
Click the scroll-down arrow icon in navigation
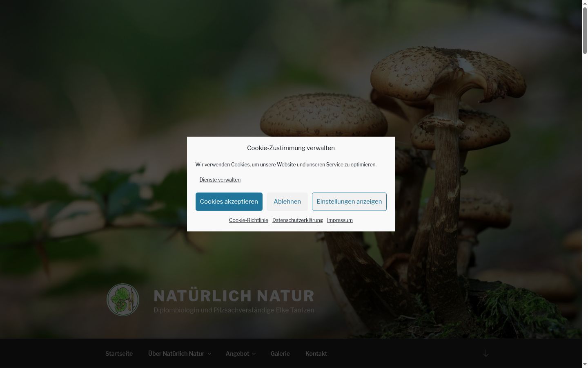[486, 353]
